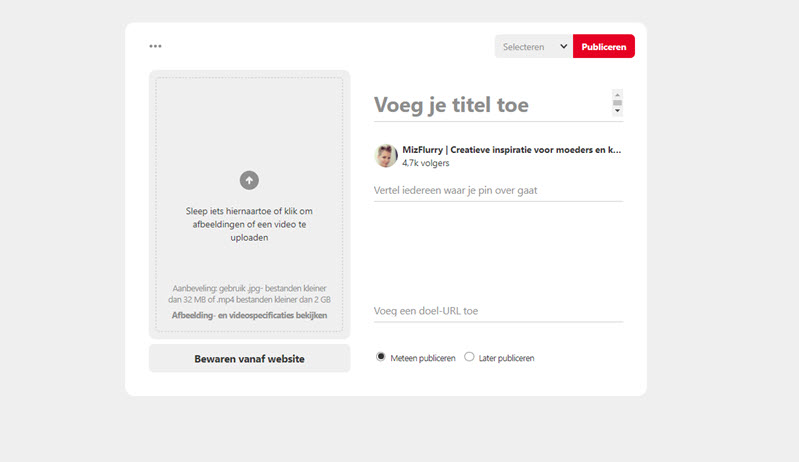Viewport: 799px width, 462px height.
Task: Select the Later publiceren radio button
Action: pos(469,357)
